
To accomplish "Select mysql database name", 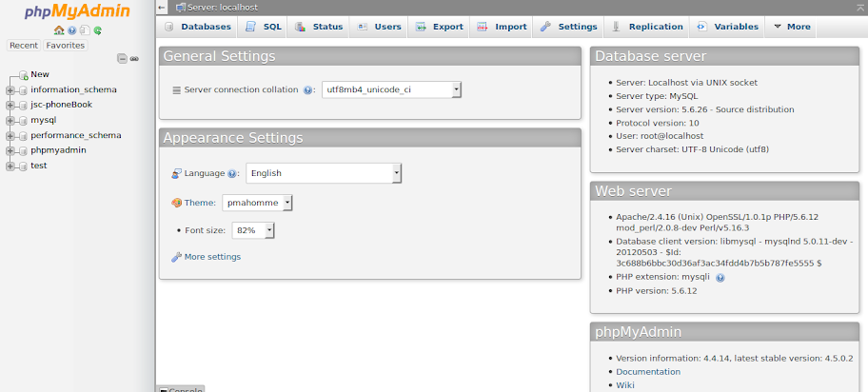I will click(44, 120).
